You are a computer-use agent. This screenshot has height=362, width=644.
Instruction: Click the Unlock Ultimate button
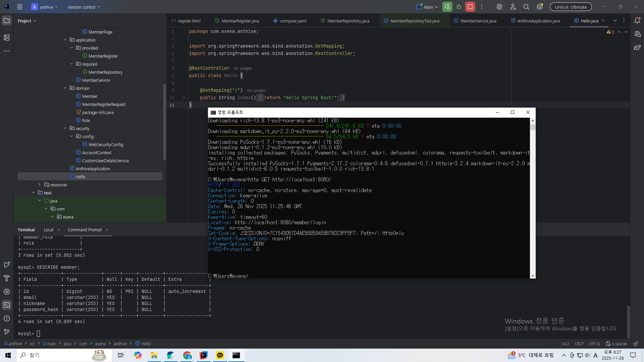click(571, 7)
